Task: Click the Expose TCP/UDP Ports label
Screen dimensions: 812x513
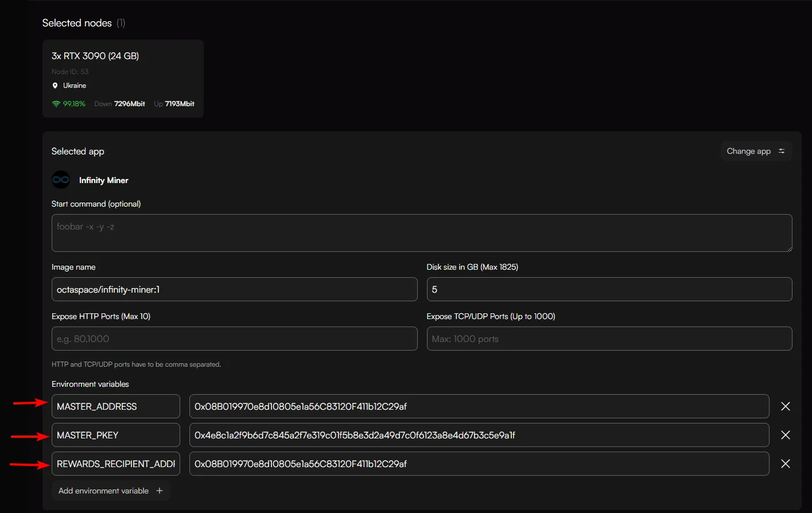Action: coord(491,316)
